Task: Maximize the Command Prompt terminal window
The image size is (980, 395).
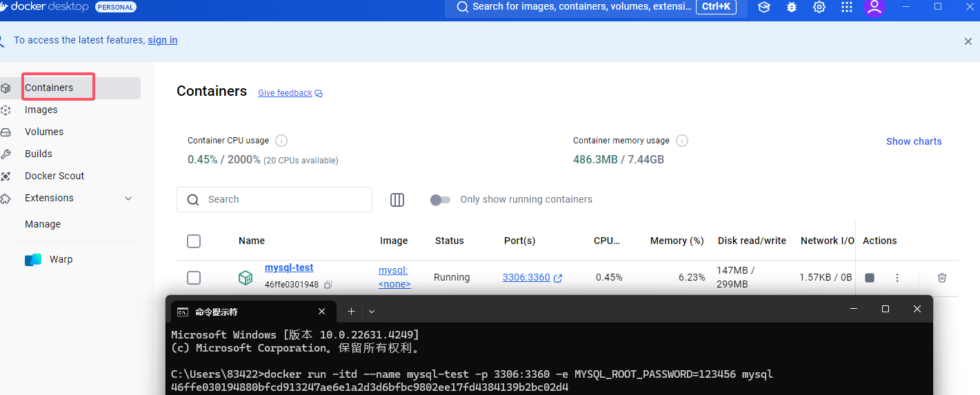Action: 886,309
